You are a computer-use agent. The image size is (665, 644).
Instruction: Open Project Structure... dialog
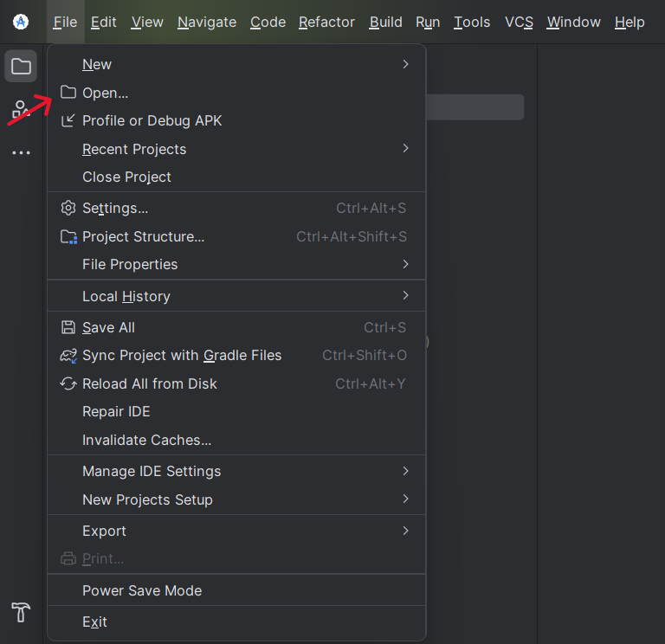(236, 236)
